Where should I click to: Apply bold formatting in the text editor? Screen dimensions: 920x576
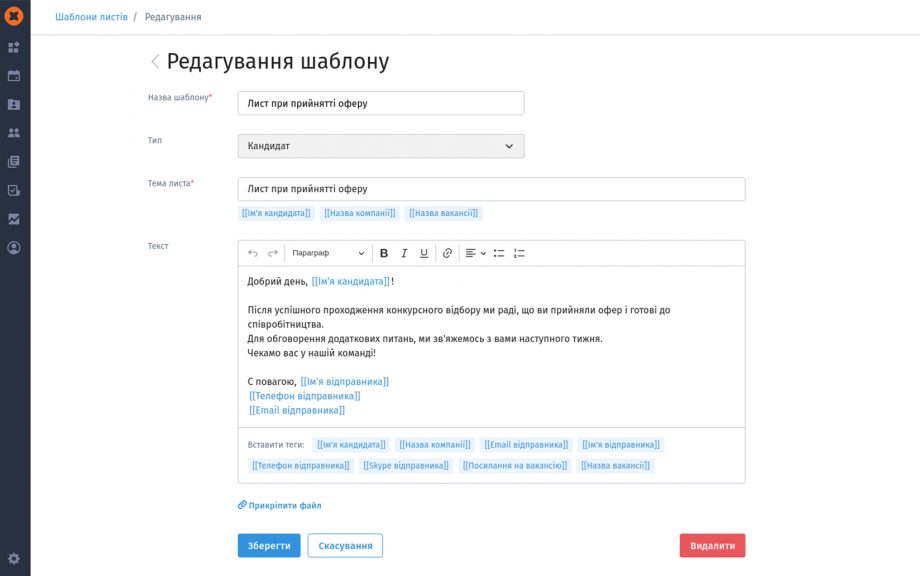click(x=383, y=253)
